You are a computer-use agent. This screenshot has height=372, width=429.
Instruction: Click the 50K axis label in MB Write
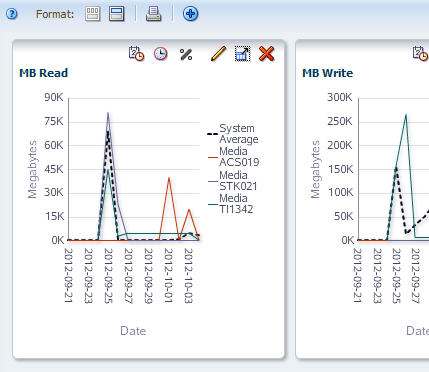pyautogui.click(x=343, y=216)
